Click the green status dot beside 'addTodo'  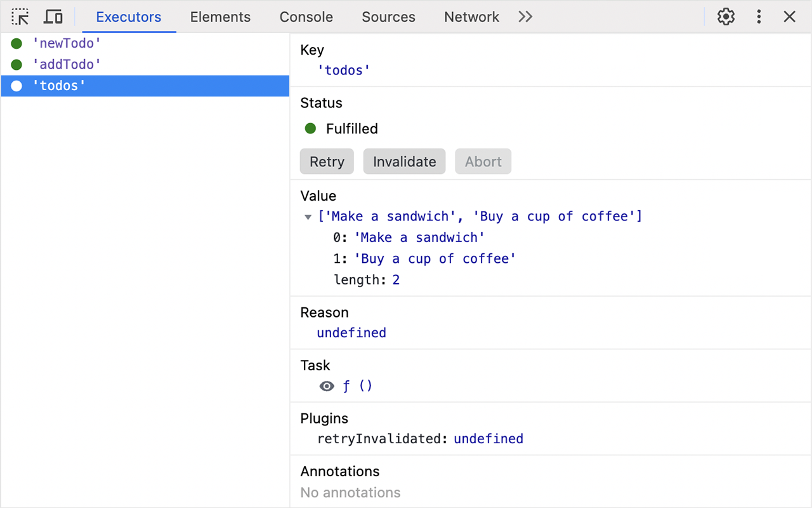pos(16,63)
